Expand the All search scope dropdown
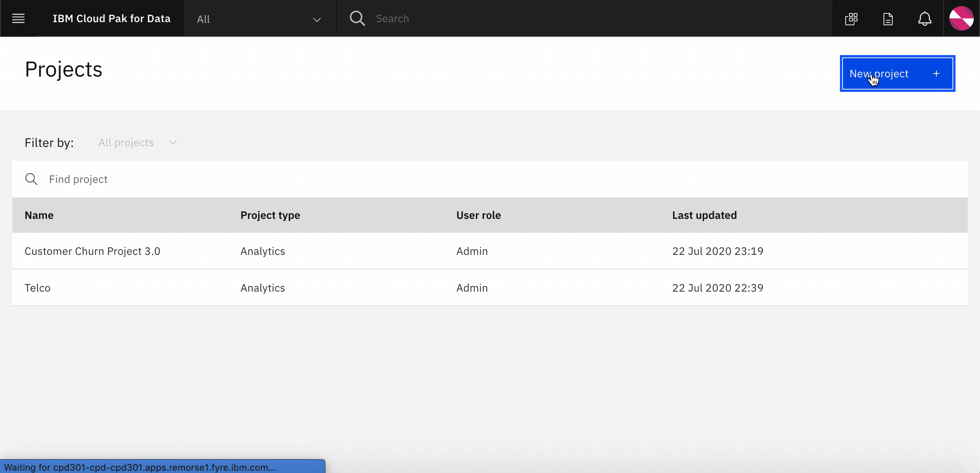Viewport: 980px width, 473px height. (x=259, y=19)
